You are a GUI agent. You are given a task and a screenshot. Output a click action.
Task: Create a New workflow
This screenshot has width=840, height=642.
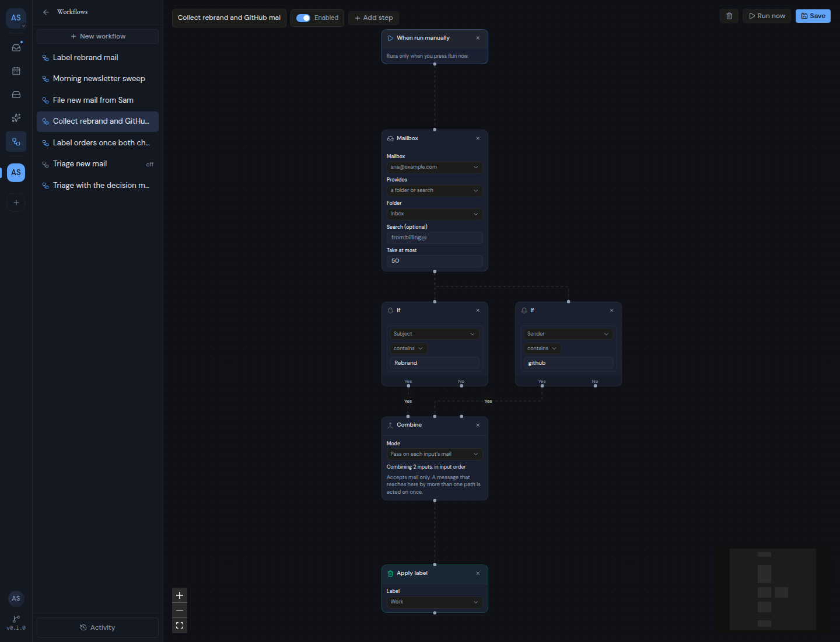97,36
